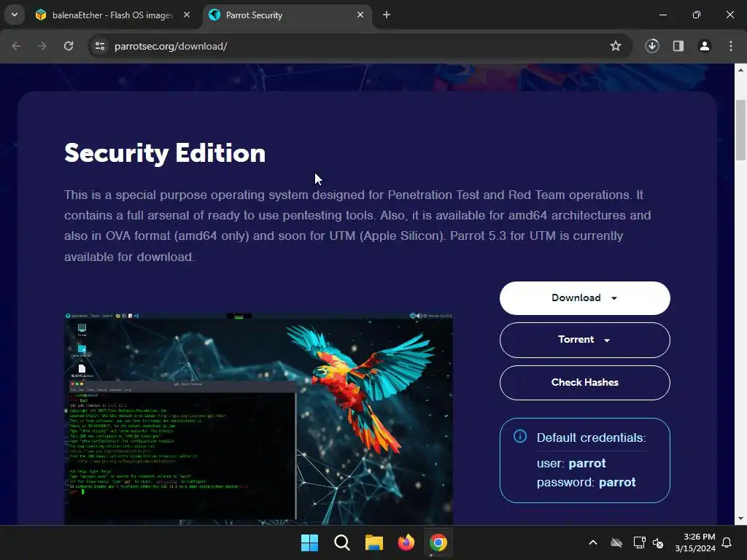Reload the Parrot Security page

click(x=69, y=46)
